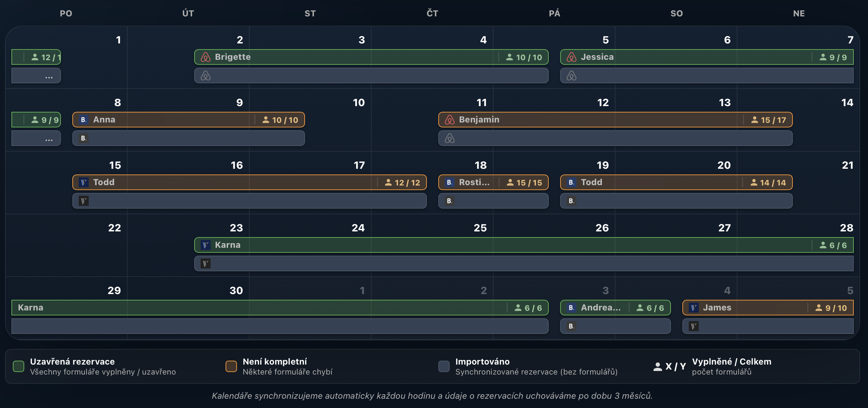Click the ... imported bar on day 1
The height and width of the screenshot is (408, 868).
coord(36,75)
